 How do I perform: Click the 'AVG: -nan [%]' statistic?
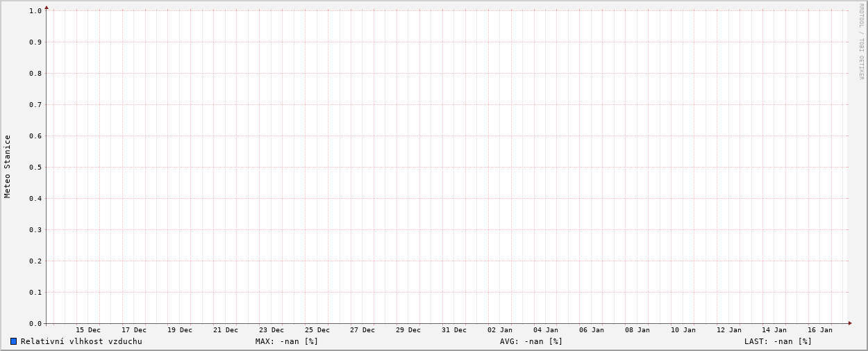tap(531, 341)
